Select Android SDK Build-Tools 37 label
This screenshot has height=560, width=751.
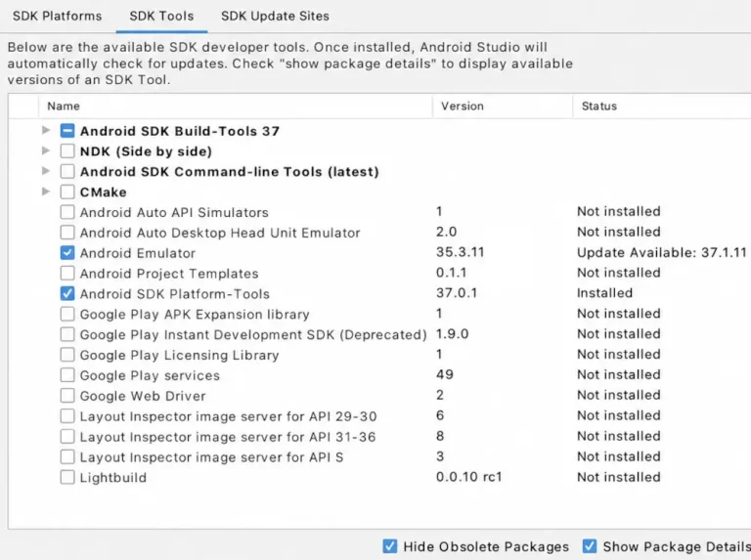(180, 131)
